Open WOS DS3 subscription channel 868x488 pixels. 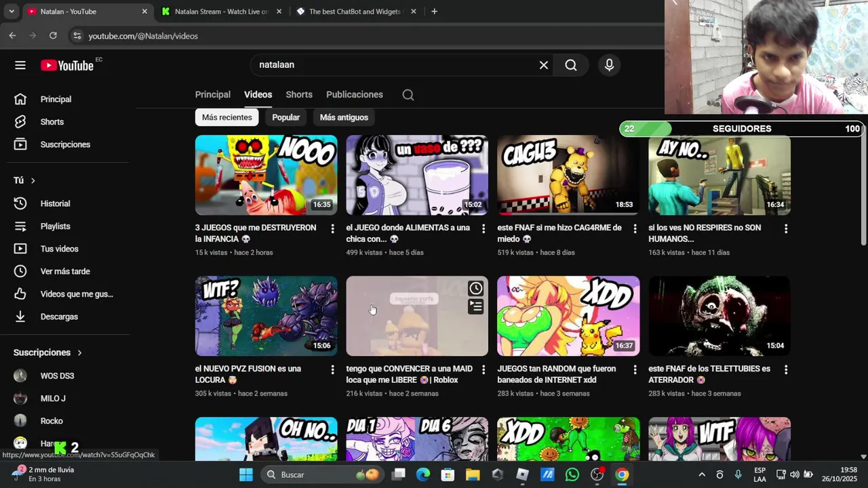coord(57,375)
